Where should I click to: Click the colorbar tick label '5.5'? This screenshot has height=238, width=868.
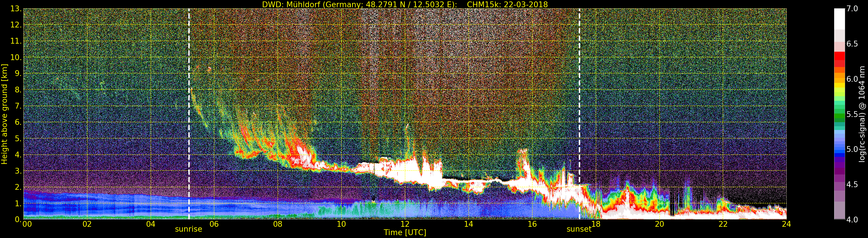[x=852, y=114]
